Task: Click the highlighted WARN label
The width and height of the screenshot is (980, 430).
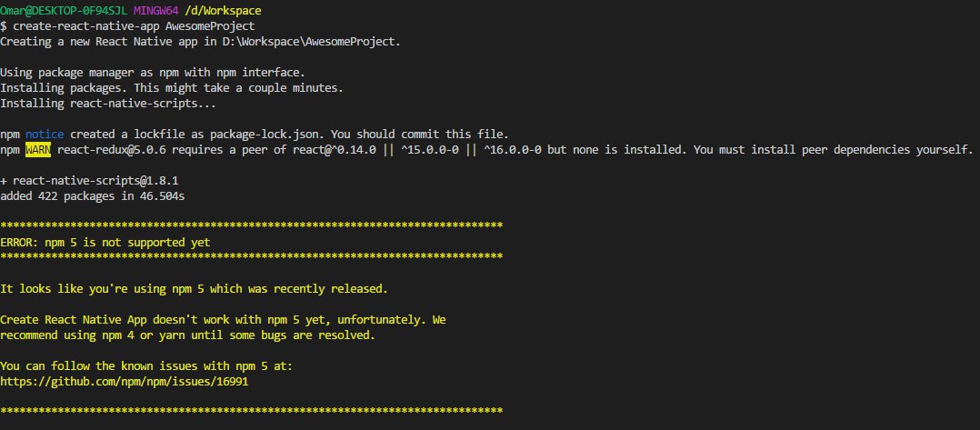Action: (x=38, y=150)
